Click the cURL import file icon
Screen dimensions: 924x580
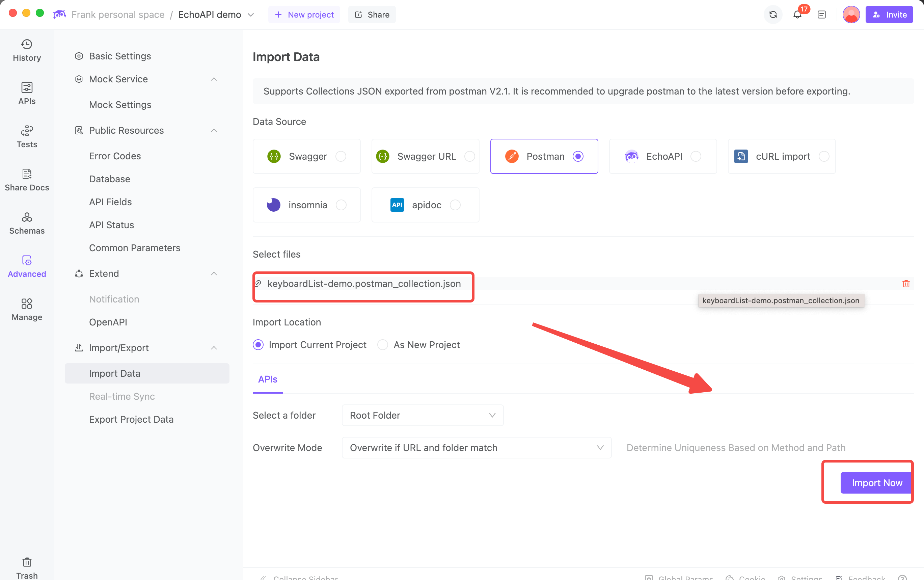click(741, 157)
